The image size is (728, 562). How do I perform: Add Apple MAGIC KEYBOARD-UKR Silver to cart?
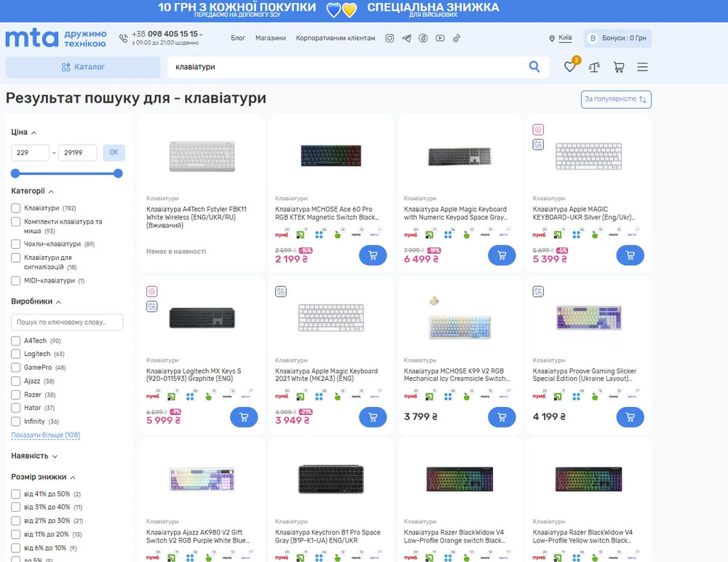pos(630,255)
